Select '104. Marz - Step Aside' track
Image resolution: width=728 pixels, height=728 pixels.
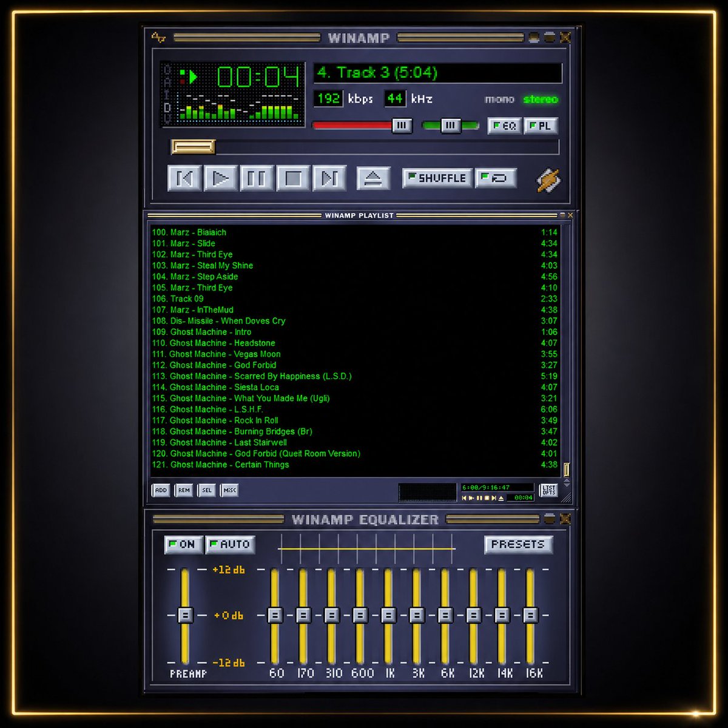[x=354, y=277]
